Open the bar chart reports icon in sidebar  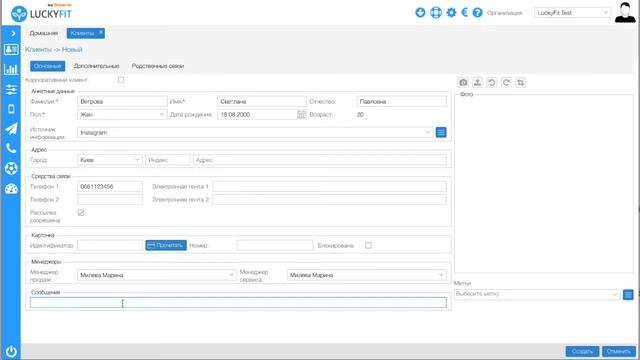pos(11,69)
